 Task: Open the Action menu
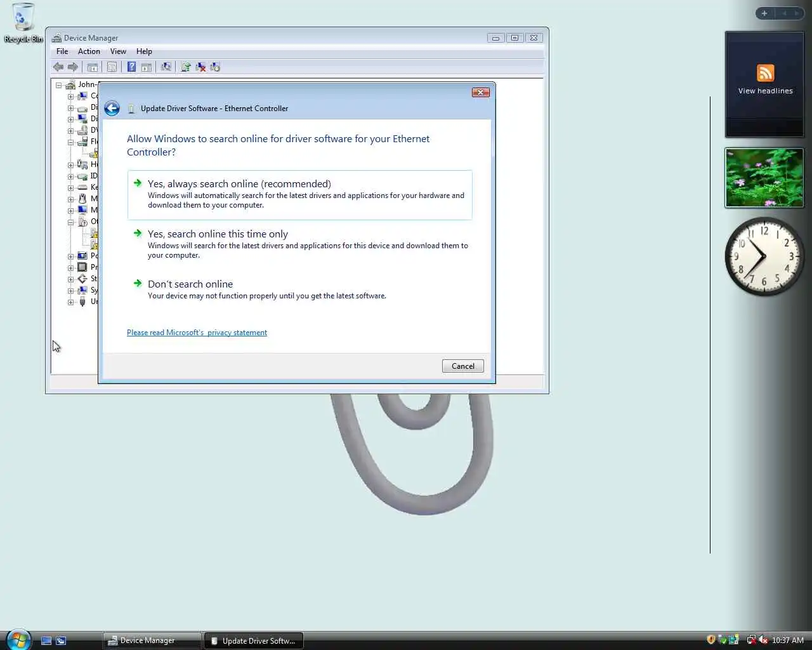89,51
